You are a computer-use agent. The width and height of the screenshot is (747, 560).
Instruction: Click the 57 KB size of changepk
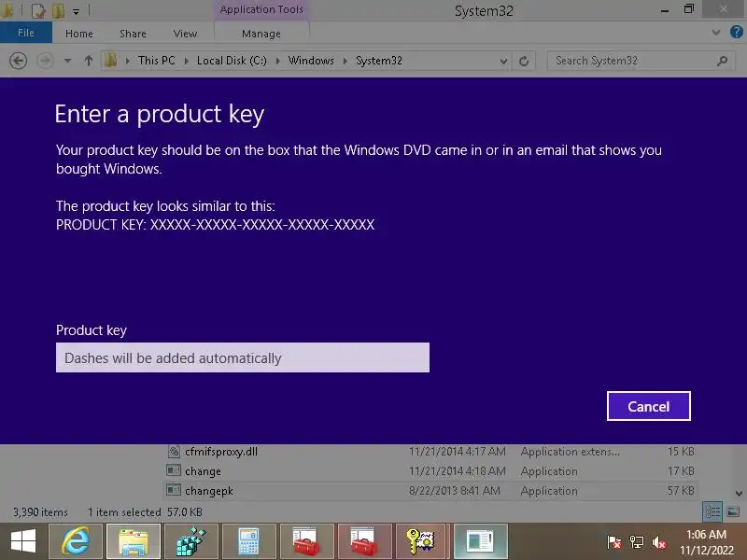681,491
